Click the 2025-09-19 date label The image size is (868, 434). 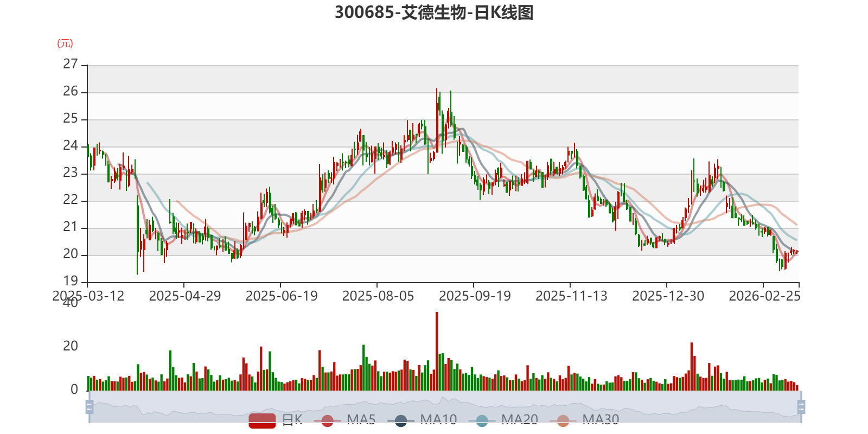click(475, 296)
